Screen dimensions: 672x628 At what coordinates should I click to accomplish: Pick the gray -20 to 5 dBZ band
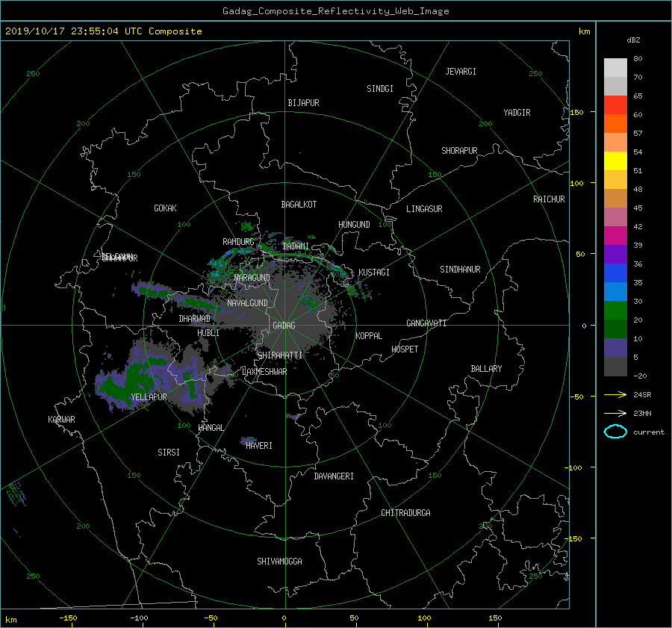(x=615, y=367)
